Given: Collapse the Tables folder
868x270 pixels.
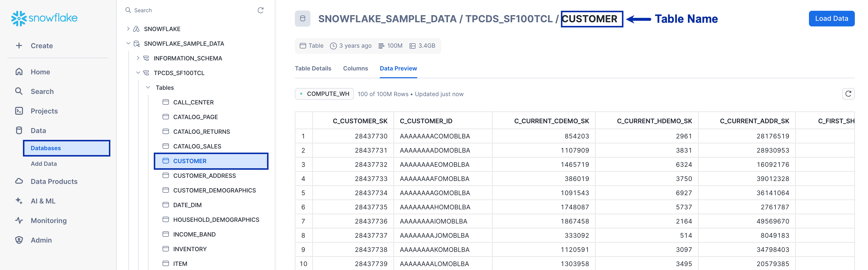Looking at the screenshot, I should click(x=148, y=88).
